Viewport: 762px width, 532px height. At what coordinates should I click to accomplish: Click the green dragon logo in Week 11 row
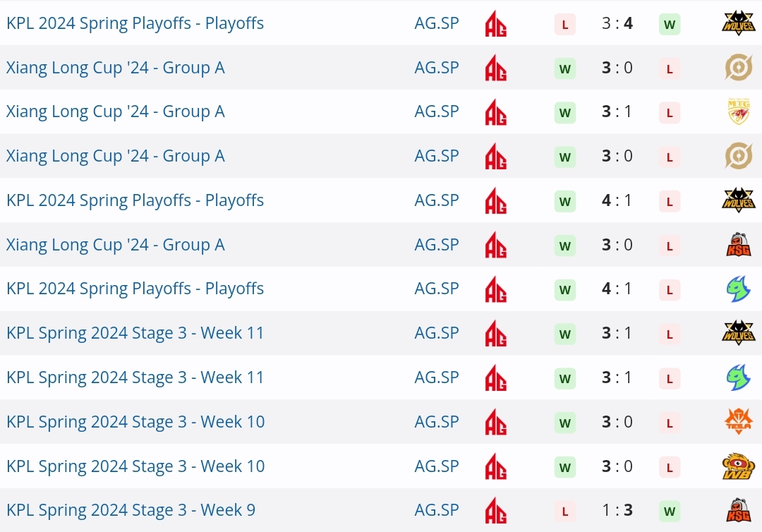[x=739, y=377]
